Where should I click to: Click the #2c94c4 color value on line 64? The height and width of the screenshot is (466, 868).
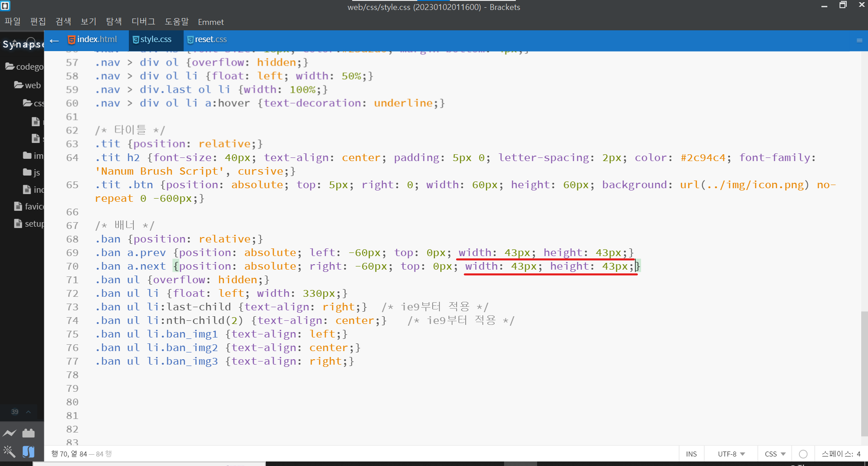coord(703,157)
